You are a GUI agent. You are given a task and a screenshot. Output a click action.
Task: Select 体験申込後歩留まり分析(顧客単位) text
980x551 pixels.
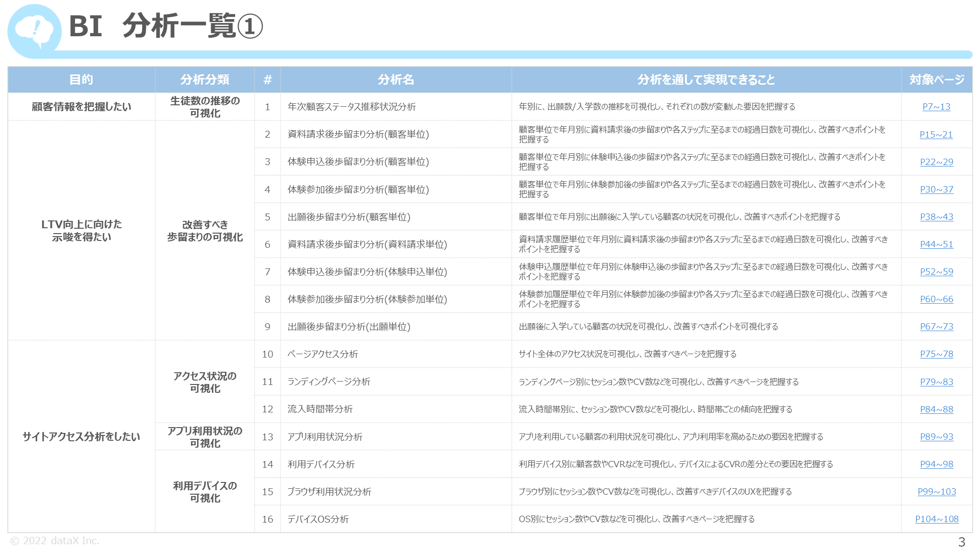pos(358,162)
